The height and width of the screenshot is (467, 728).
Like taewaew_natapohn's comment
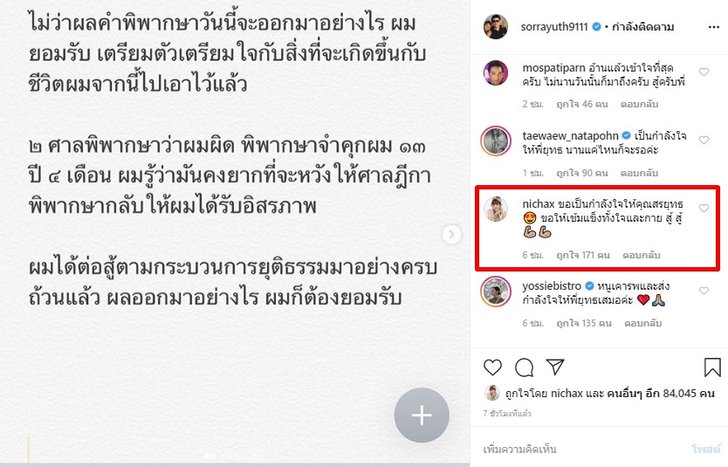point(704,140)
